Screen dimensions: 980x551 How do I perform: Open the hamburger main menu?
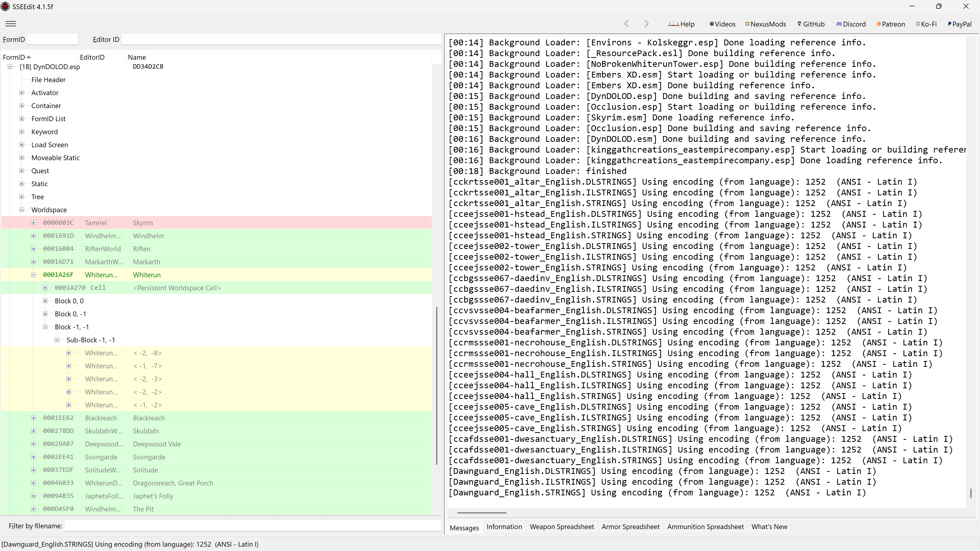[11, 23]
